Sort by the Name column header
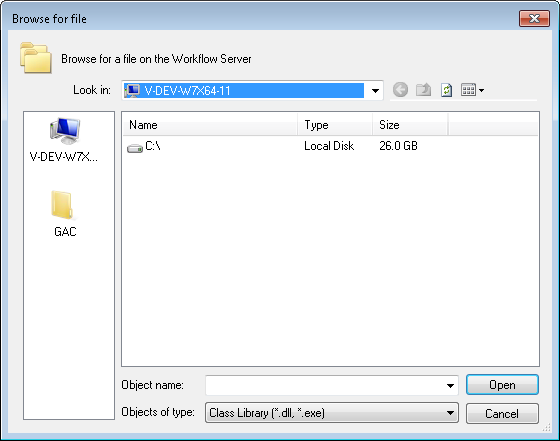This screenshot has height=441, width=560. coord(210,125)
